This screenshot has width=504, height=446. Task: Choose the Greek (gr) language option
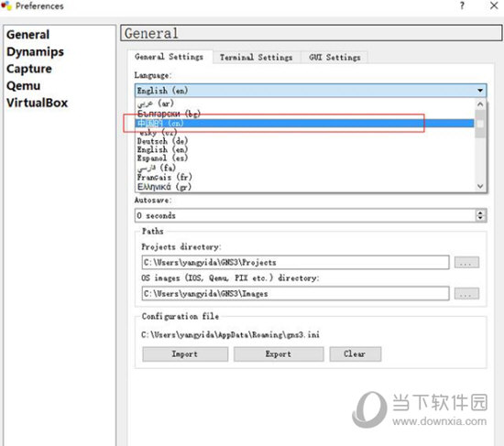tap(304, 187)
